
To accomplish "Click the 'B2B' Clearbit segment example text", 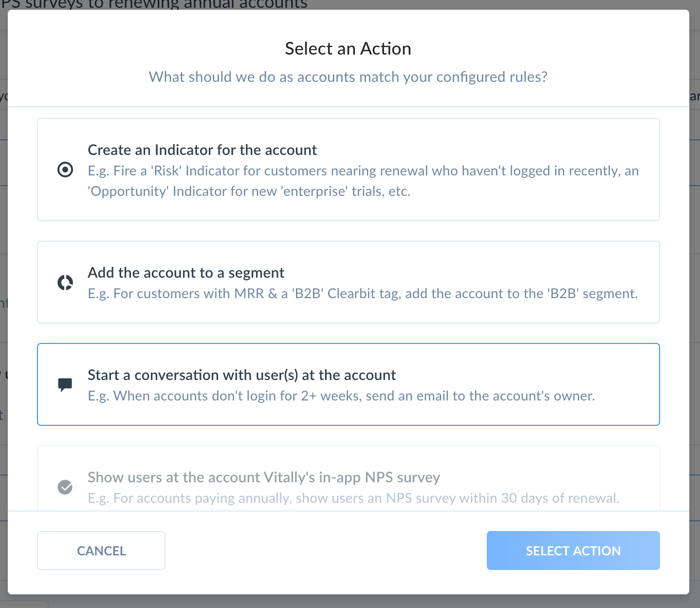I will point(363,294).
